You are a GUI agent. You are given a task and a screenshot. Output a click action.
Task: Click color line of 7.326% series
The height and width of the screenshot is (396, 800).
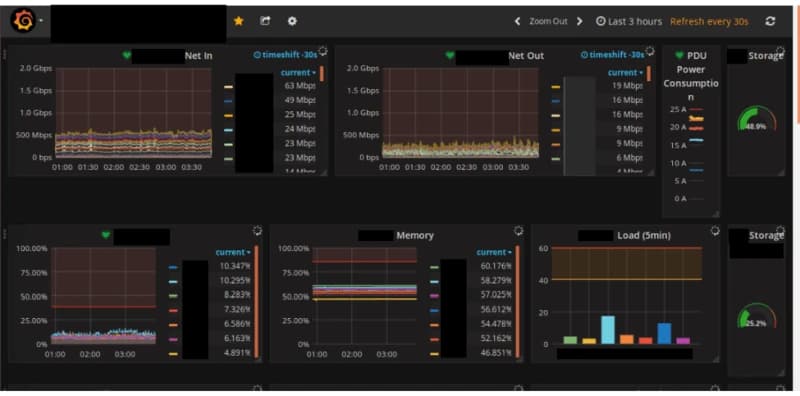173,310
